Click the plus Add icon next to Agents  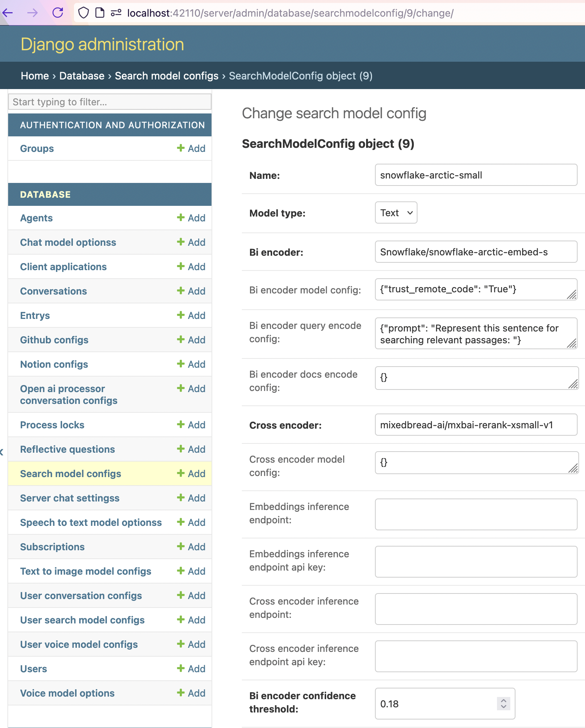pyautogui.click(x=180, y=218)
